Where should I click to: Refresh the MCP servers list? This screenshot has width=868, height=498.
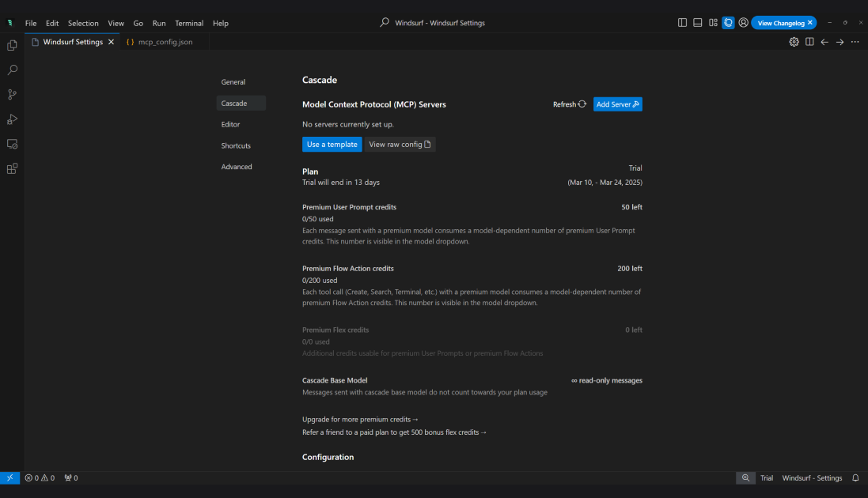(570, 104)
